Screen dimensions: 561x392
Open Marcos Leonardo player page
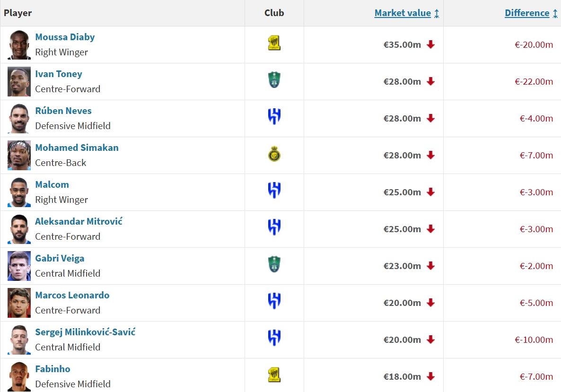pos(72,295)
